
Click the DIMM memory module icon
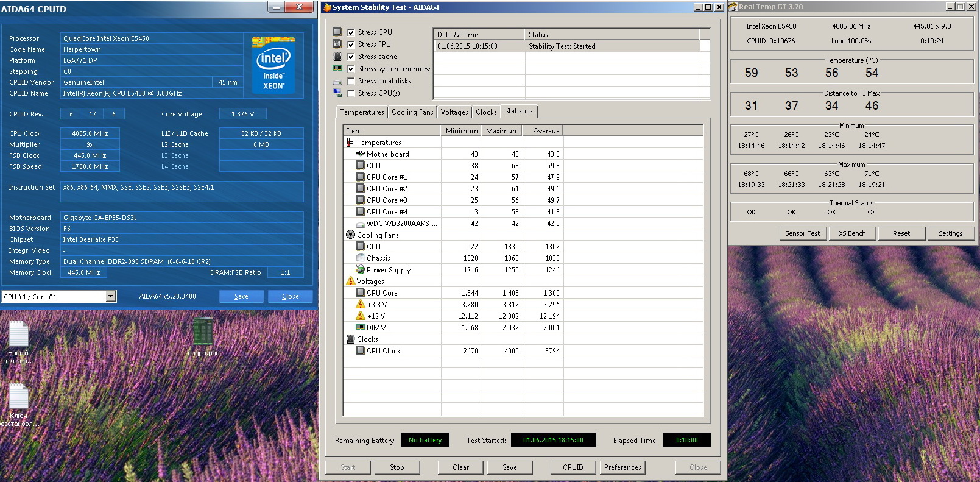tap(360, 327)
